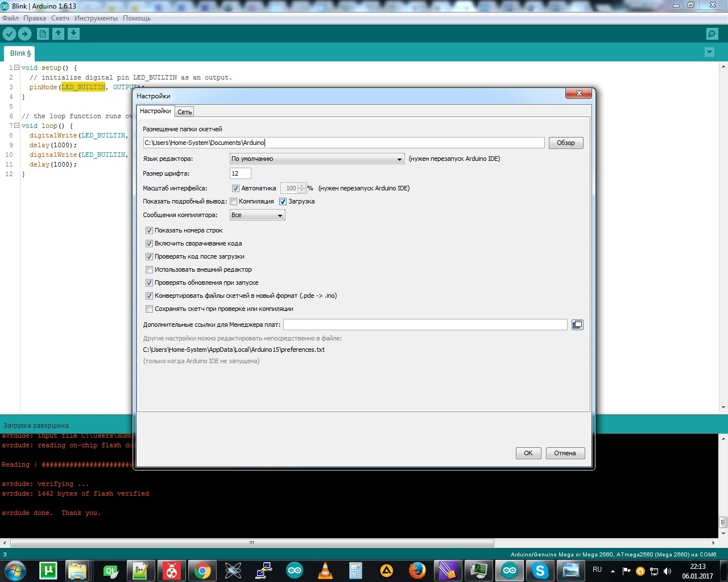Viewport: 728px width, 582px height.
Task: Open the board manager URLs editor window icon
Action: click(x=577, y=325)
